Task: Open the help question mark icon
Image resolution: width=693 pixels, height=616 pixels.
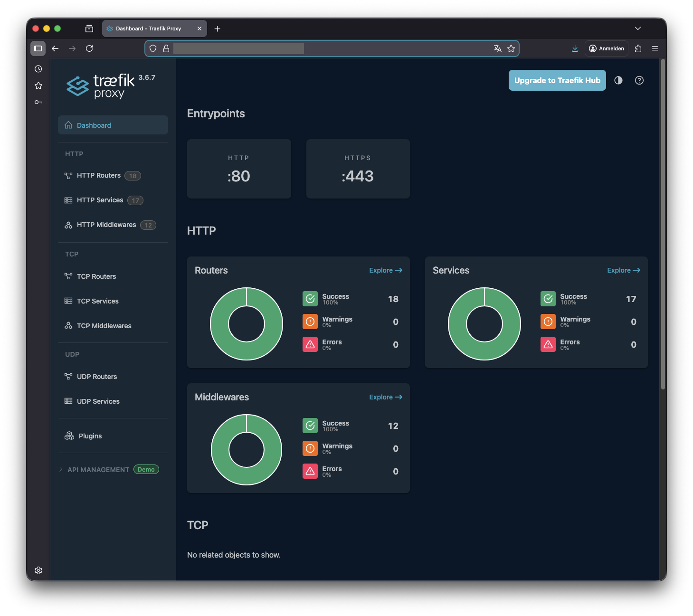Action: [639, 80]
